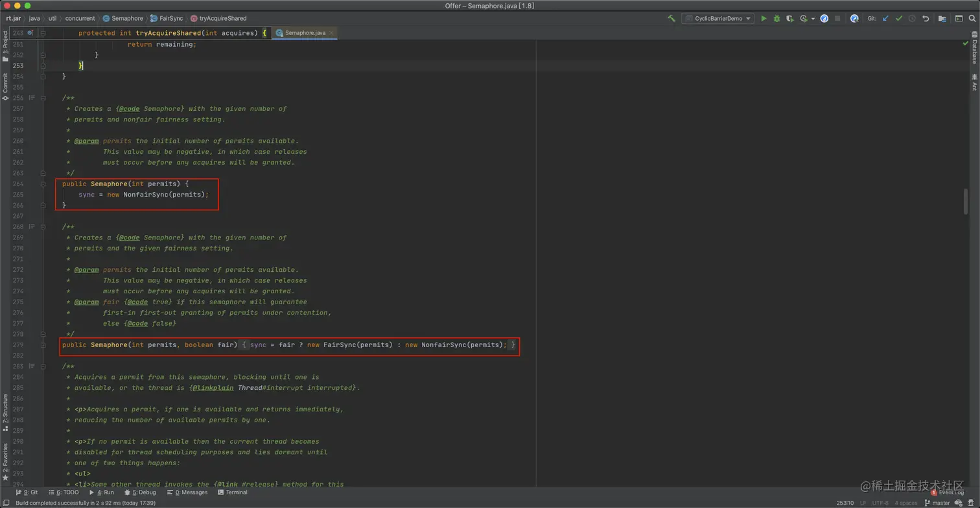Click rt.jar in the breadcrumb bar
The width and height of the screenshot is (980, 508).
pos(14,18)
